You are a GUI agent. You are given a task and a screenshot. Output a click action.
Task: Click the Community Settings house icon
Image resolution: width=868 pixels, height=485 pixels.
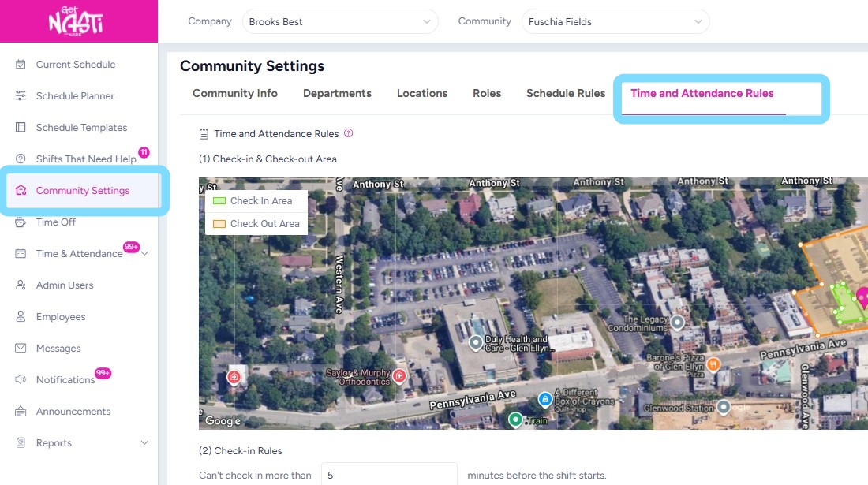click(x=21, y=190)
